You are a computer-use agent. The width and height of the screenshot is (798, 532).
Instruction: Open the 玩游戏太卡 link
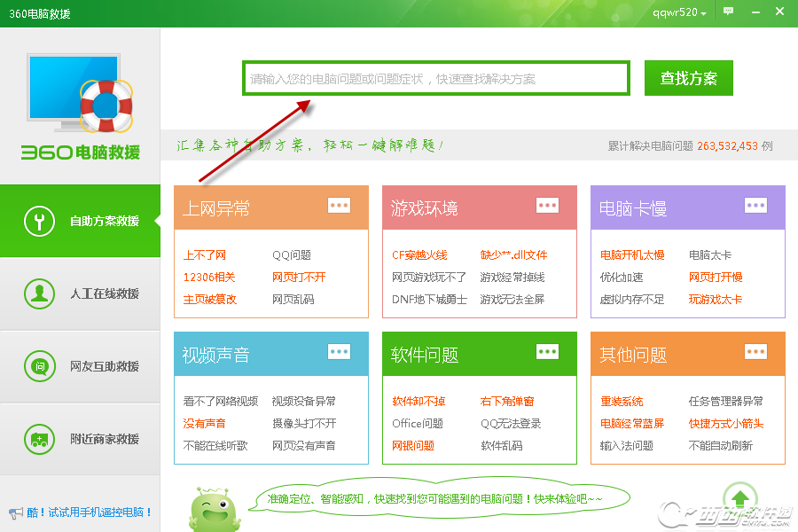point(715,300)
